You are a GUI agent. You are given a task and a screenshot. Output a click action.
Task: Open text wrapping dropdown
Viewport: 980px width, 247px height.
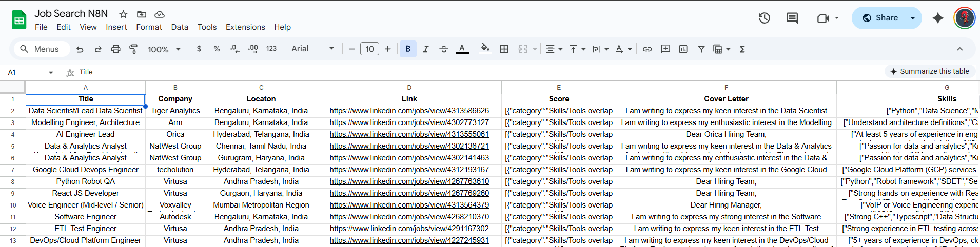click(x=600, y=49)
